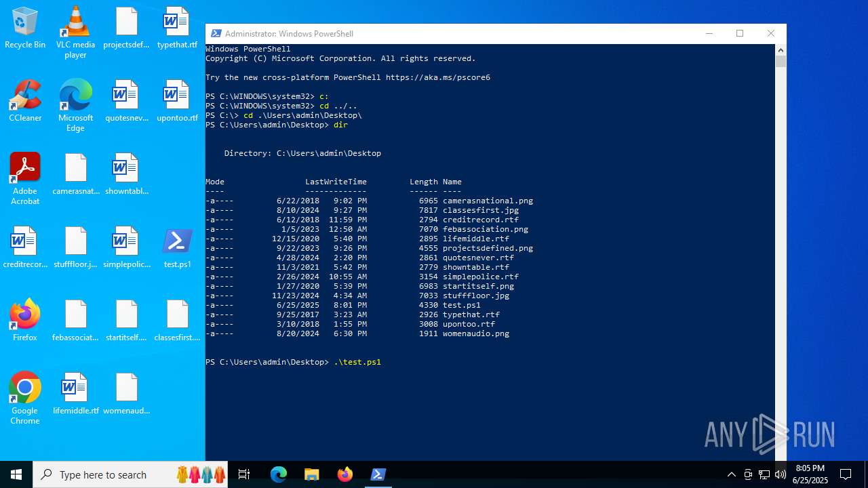Viewport: 868px width, 488px height.
Task: Click womenaudio.png in dir listing
Action: click(476, 333)
